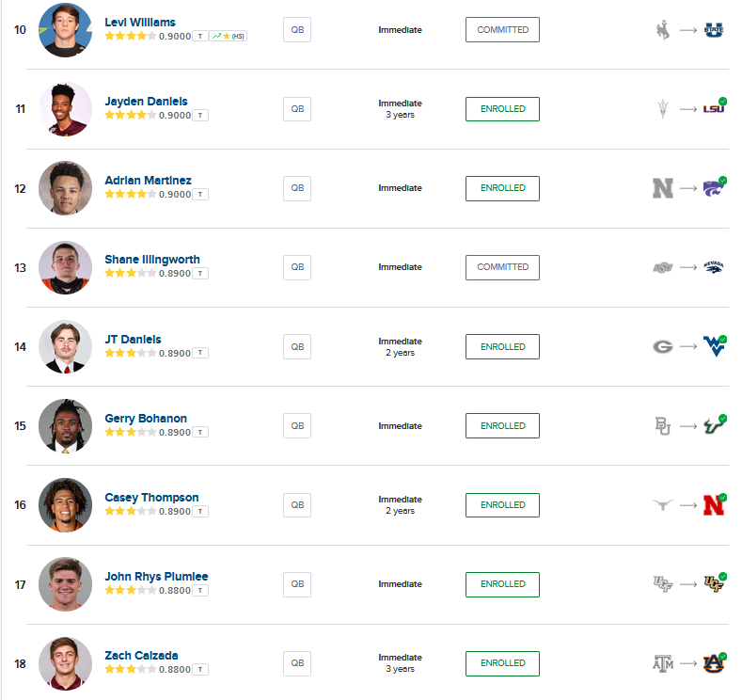The height and width of the screenshot is (700, 742).
Task: Open Shane Illingworth's player profile link
Action: (152, 260)
